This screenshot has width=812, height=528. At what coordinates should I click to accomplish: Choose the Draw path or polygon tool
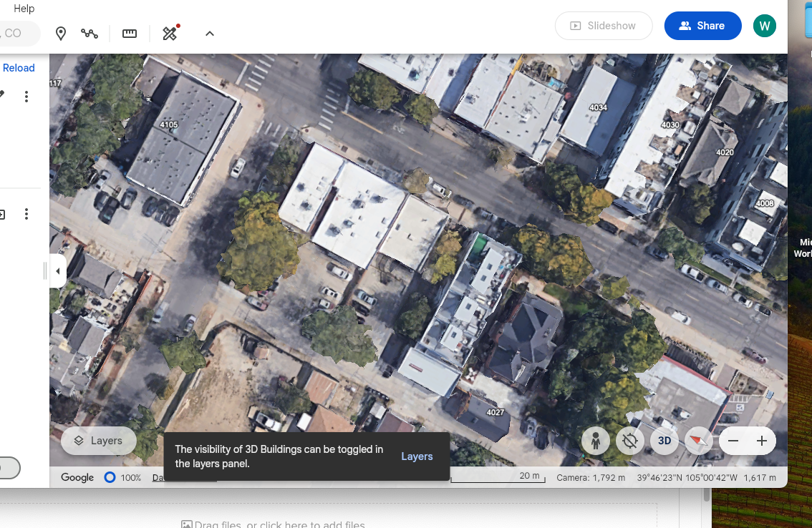[90, 34]
